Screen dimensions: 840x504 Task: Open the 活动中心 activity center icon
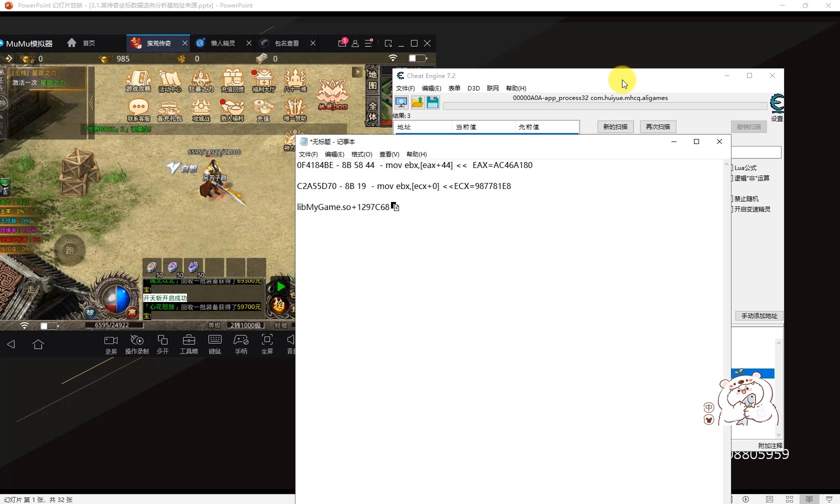pos(170,81)
